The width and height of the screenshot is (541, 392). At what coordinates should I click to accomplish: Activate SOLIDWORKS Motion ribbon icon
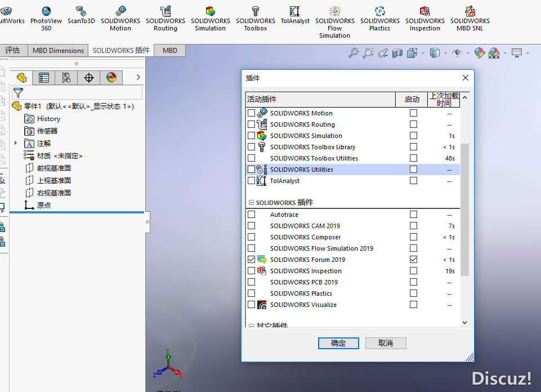click(x=120, y=19)
